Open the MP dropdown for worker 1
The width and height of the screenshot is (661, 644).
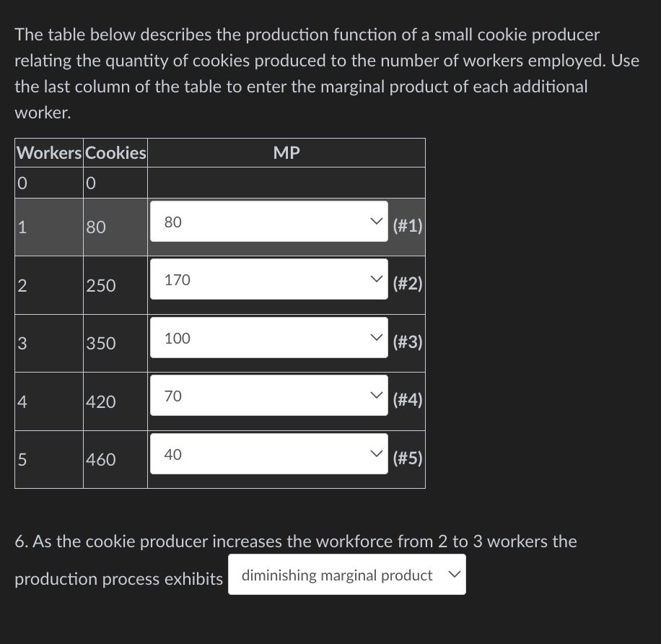point(268,222)
